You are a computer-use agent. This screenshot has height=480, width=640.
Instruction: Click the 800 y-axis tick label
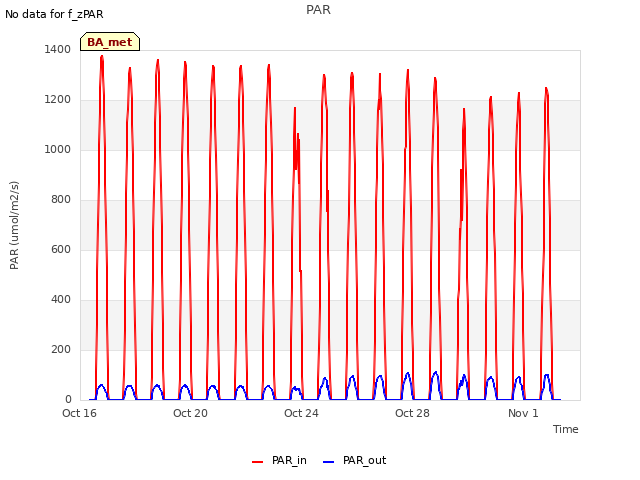[61, 200]
